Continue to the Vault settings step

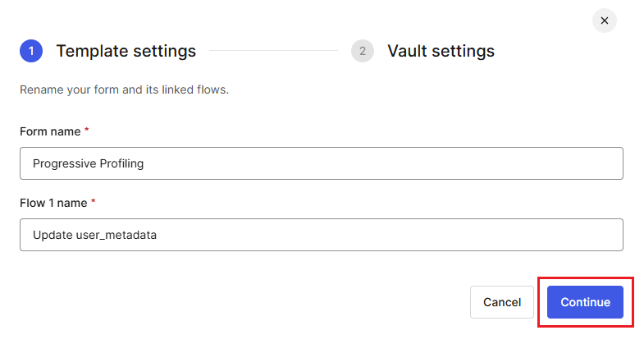[x=585, y=302]
